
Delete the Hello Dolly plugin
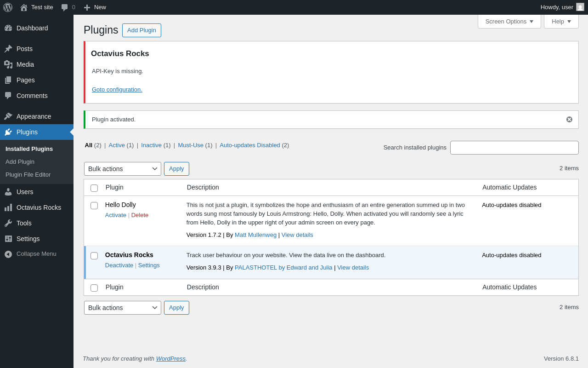[140, 215]
